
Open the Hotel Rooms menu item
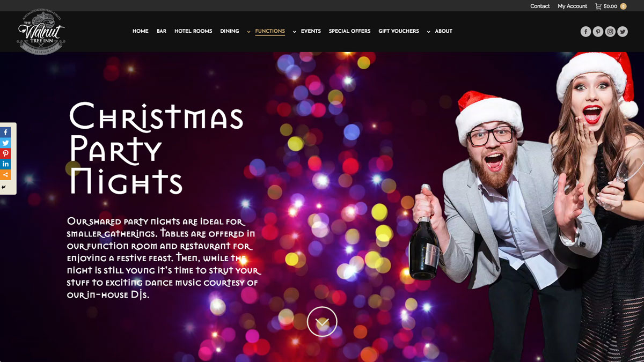coord(193,31)
